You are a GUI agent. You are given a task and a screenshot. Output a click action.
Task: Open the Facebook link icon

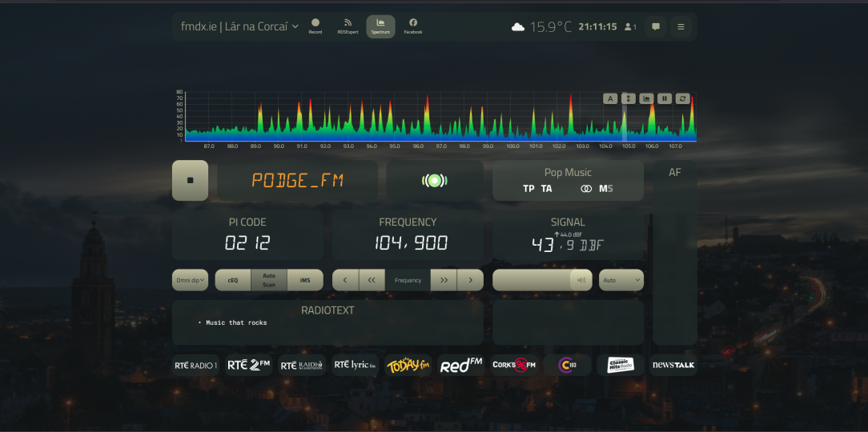[x=413, y=26]
